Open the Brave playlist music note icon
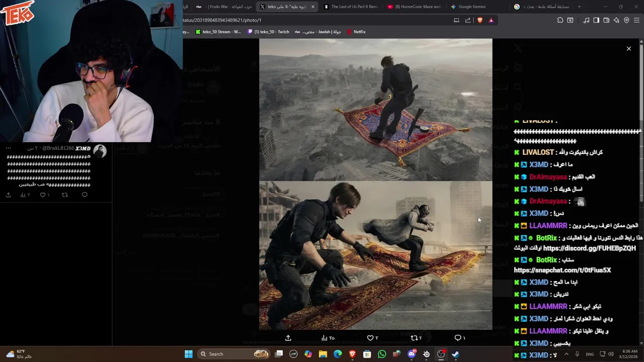Image resolution: width=644 pixels, height=362 pixels. [586, 20]
